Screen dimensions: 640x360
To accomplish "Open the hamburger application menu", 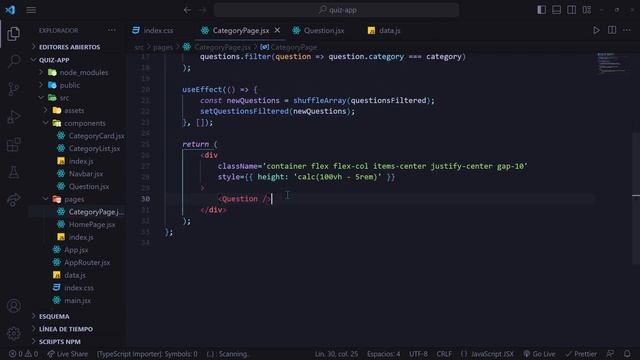I will [x=31, y=10].
